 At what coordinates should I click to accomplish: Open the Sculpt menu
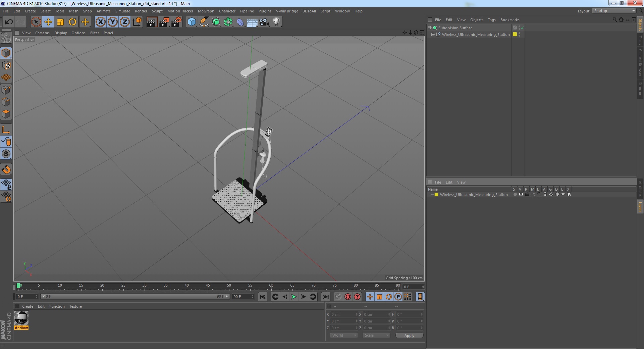[x=157, y=11]
